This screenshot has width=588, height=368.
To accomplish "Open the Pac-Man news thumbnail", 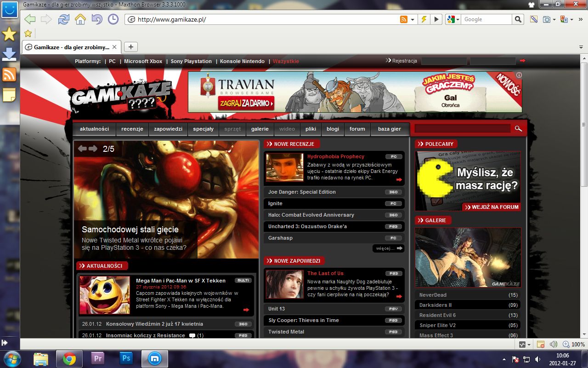I will (104, 295).
